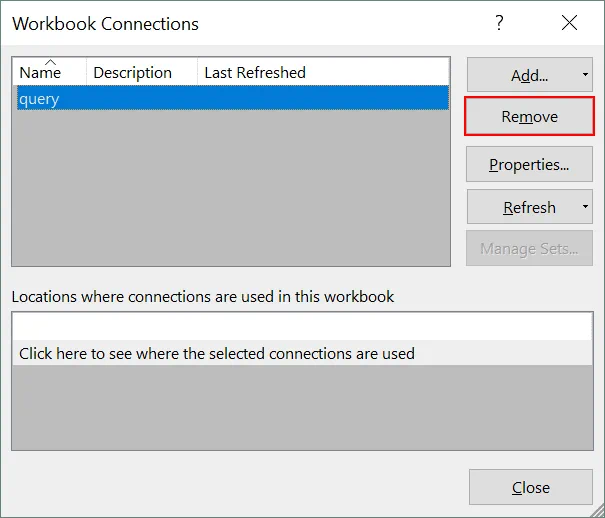Click the blank white header row in the locations list
Viewport: 605px width, 518px height.
tap(300, 326)
